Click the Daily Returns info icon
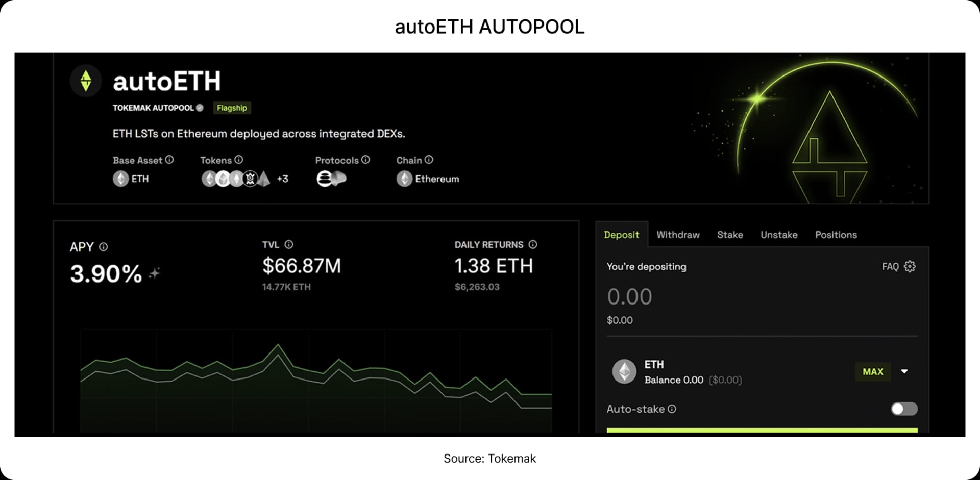 [533, 244]
